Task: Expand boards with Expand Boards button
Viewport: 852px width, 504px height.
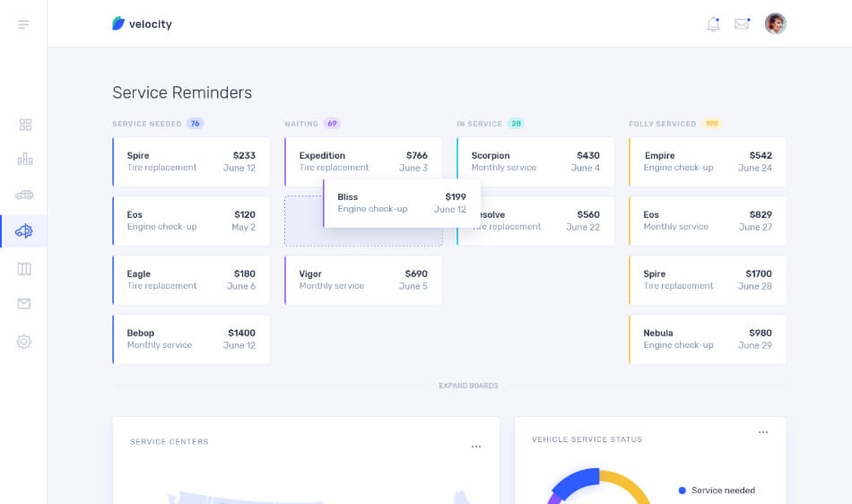Action: point(468,386)
